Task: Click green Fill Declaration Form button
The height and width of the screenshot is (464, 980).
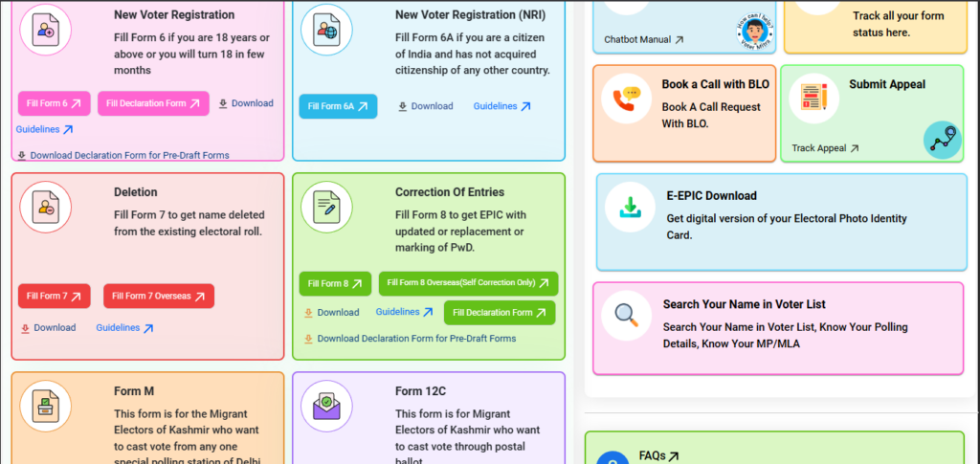Action: coord(500,313)
